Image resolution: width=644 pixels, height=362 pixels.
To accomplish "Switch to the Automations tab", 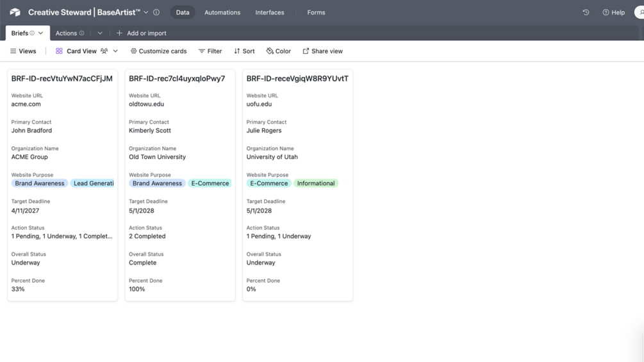I will click(222, 12).
